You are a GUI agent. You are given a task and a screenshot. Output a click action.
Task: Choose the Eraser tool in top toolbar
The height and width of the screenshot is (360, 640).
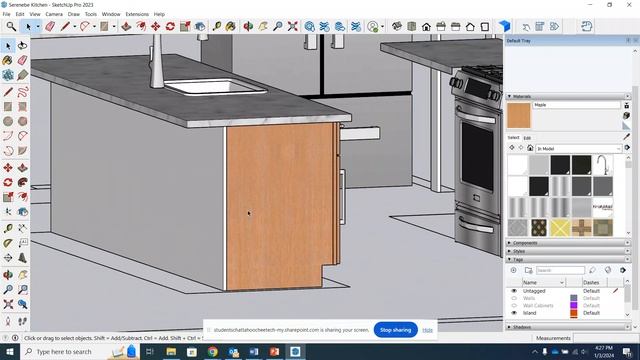[x=50, y=27]
